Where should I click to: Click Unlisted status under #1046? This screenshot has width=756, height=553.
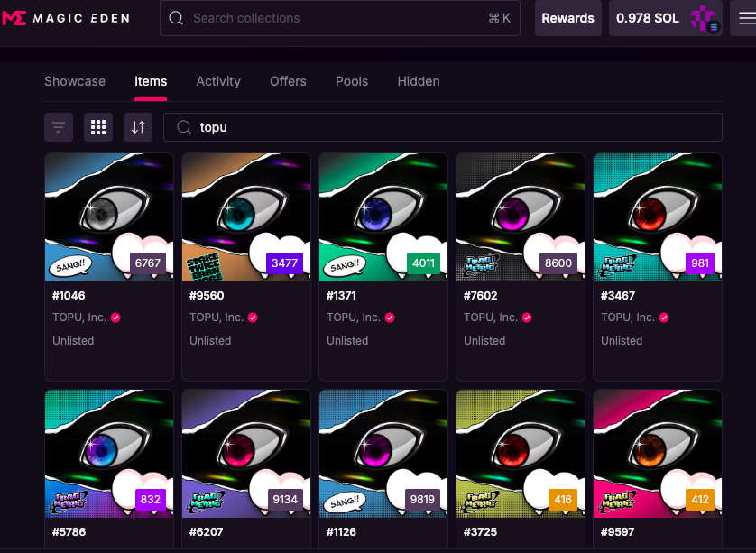73,341
